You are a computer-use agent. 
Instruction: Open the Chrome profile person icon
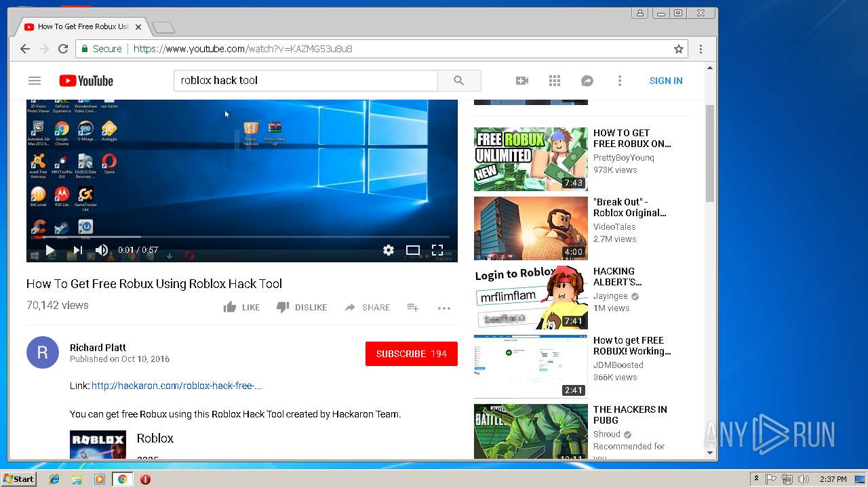tap(639, 13)
